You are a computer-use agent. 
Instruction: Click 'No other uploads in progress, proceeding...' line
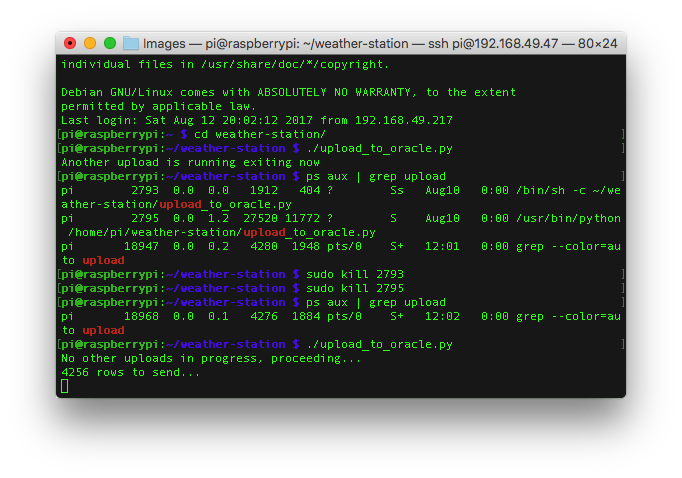coord(211,358)
